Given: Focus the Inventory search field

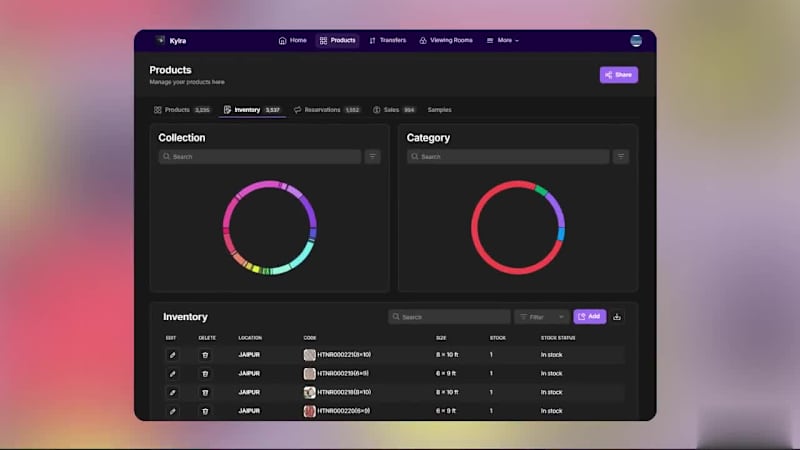Looking at the screenshot, I should (449, 317).
